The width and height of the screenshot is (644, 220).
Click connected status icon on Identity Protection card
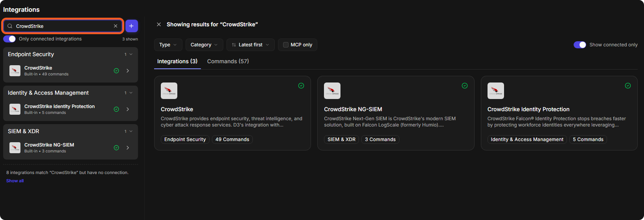pos(628,86)
